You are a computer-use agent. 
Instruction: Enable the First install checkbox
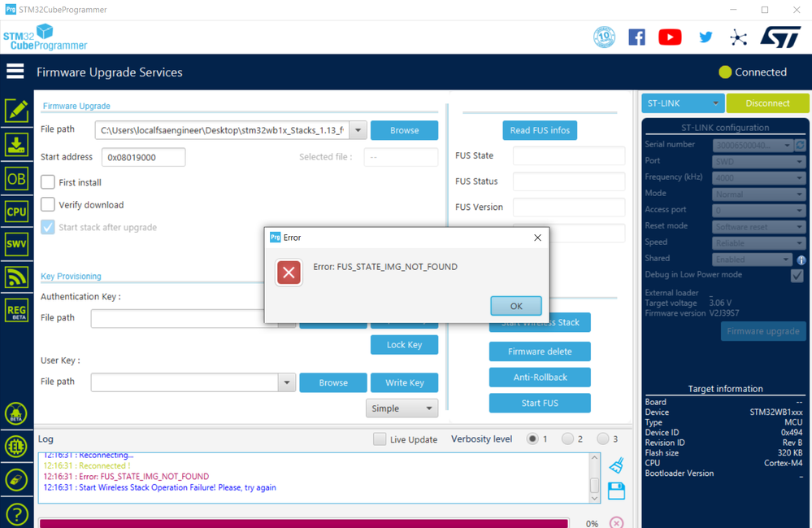pyautogui.click(x=48, y=182)
